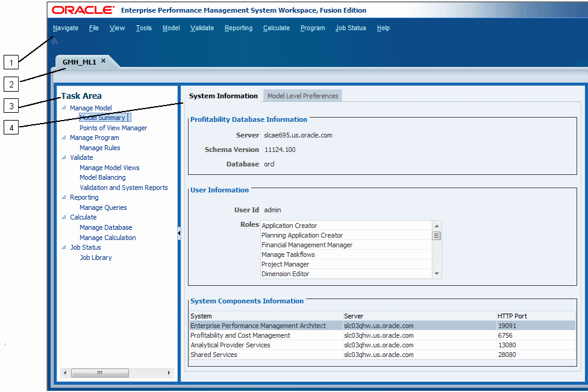Screen dimensions: 588x392
Task: Click the Manage Model tree label
Action: 91,108
